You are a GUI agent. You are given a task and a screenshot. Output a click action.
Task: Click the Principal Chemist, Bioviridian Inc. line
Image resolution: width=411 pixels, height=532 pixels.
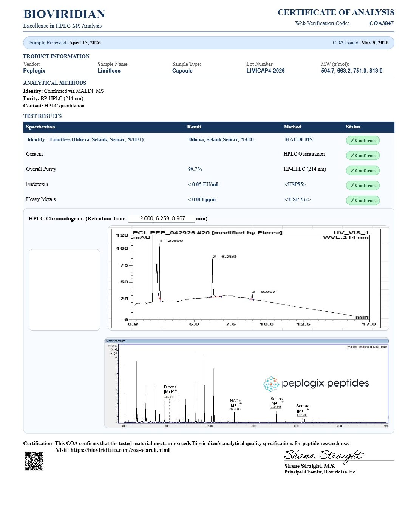tap(320, 472)
